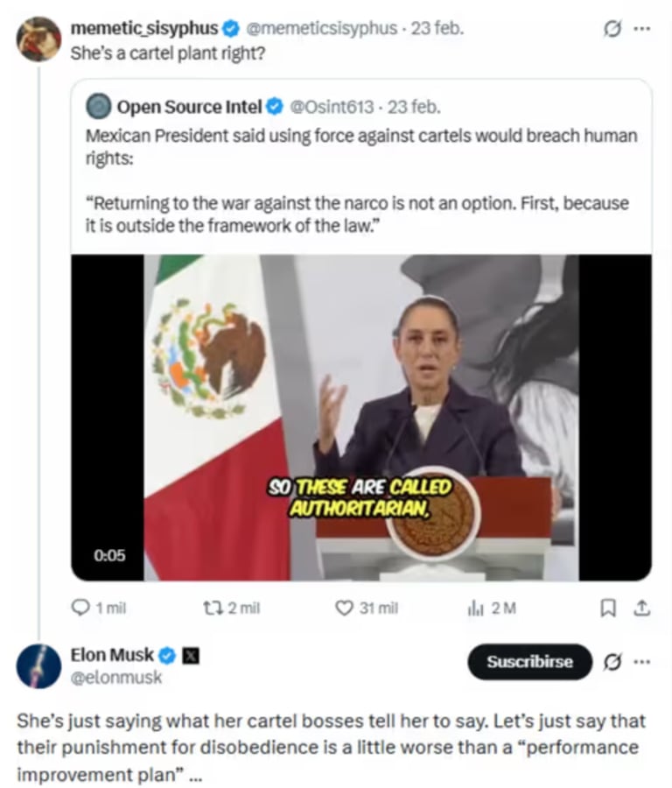
Task: Bookmark the memetic_sisyphus post
Action: [608, 608]
